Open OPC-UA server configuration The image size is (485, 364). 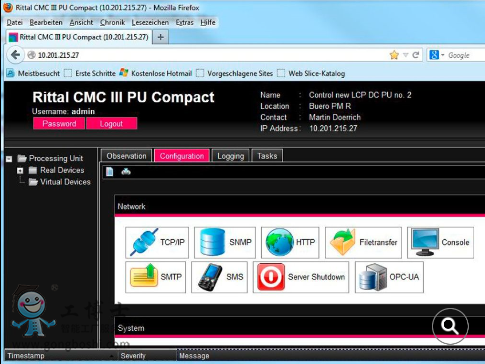pos(389,277)
